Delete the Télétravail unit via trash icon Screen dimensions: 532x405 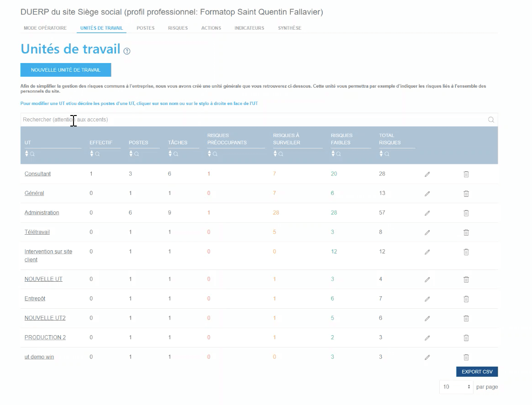click(x=466, y=233)
